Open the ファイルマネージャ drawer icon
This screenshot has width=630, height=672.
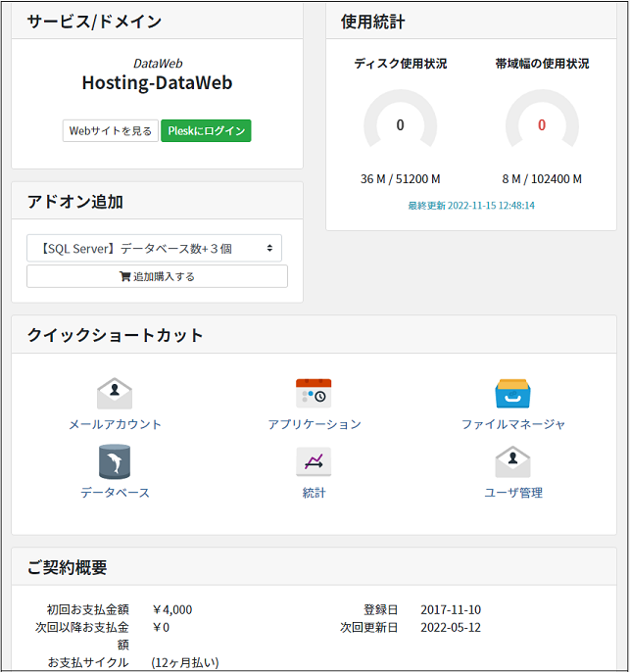(x=512, y=394)
